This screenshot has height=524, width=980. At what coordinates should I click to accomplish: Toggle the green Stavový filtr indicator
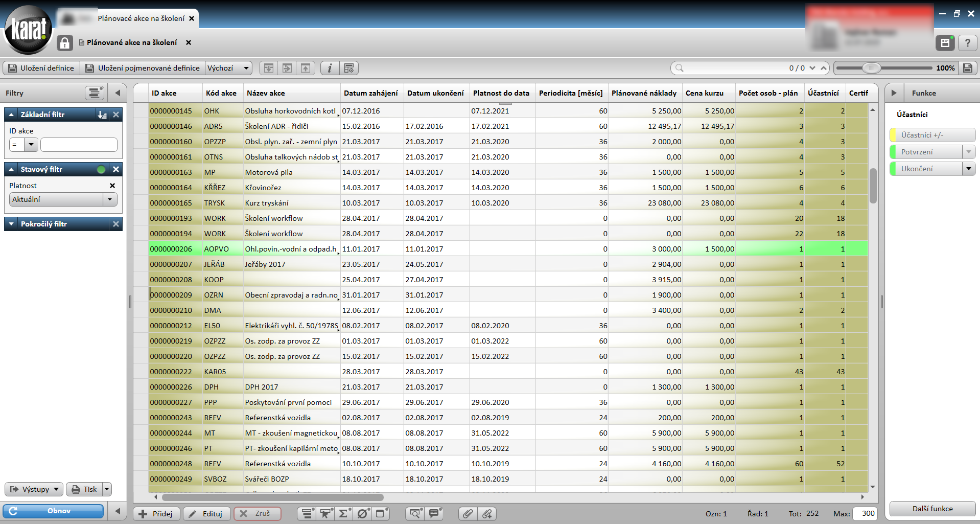pyautogui.click(x=101, y=170)
